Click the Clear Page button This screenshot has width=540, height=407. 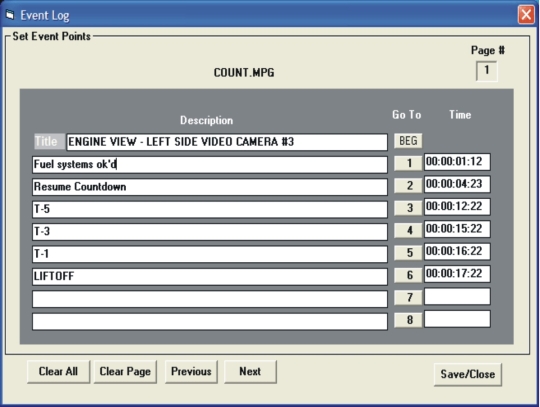[x=125, y=372]
